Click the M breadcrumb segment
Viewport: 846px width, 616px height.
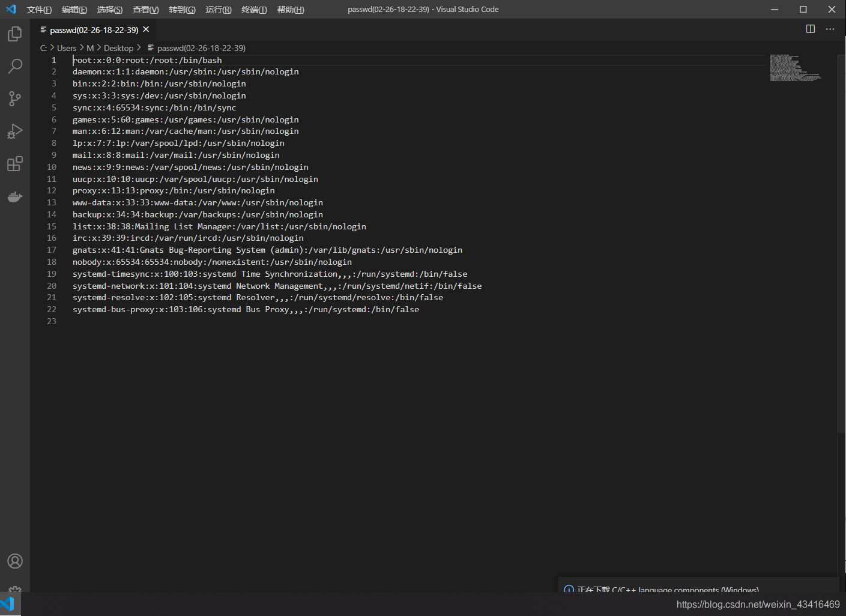pyautogui.click(x=90, y=48)
